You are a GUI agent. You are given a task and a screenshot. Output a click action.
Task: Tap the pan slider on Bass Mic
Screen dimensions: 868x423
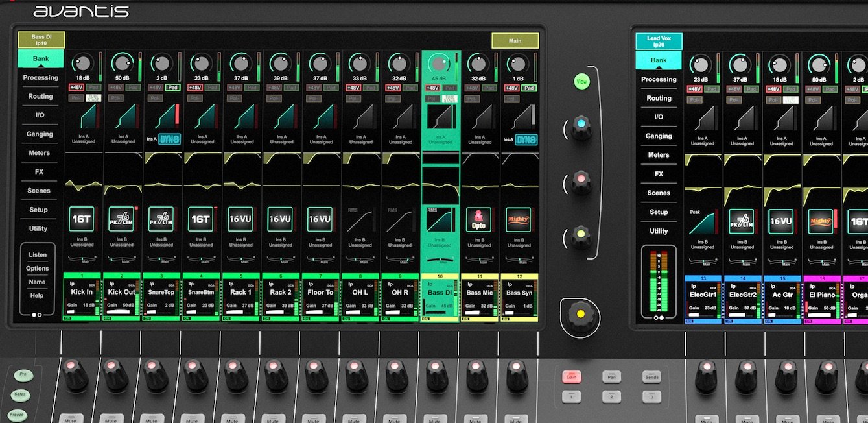click(x=479, y=260)
